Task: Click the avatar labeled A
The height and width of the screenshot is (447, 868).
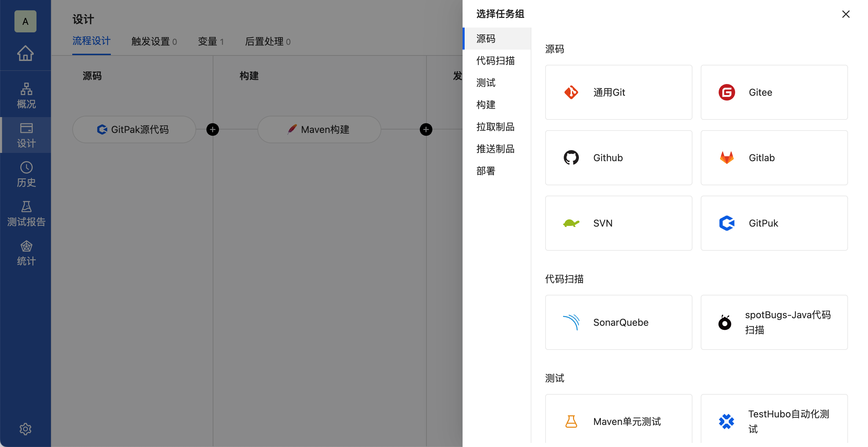Action: [25, 21]
